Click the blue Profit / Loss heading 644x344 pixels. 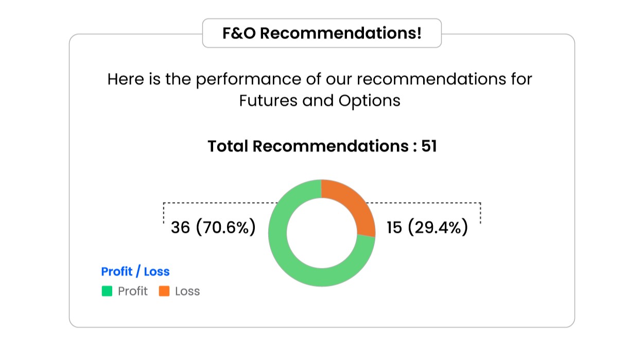coord(135,271)
